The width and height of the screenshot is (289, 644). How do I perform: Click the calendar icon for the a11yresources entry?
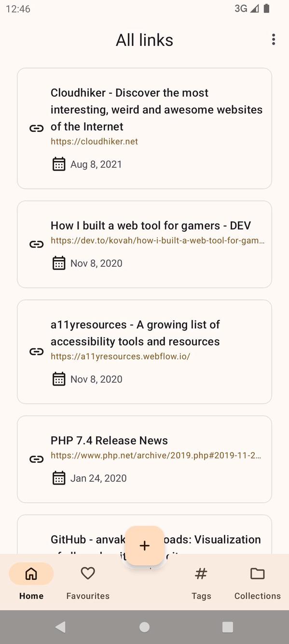(x=58, y=379)
